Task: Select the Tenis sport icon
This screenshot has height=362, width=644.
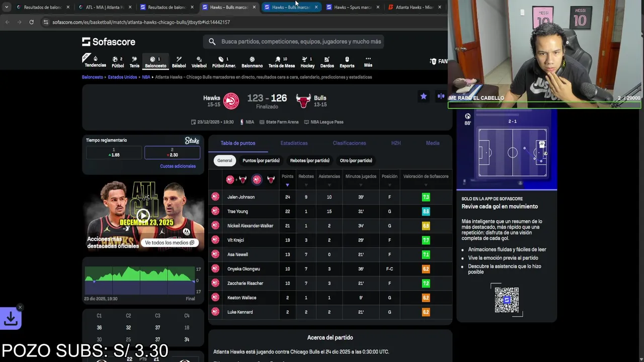Action: point(134,62)
